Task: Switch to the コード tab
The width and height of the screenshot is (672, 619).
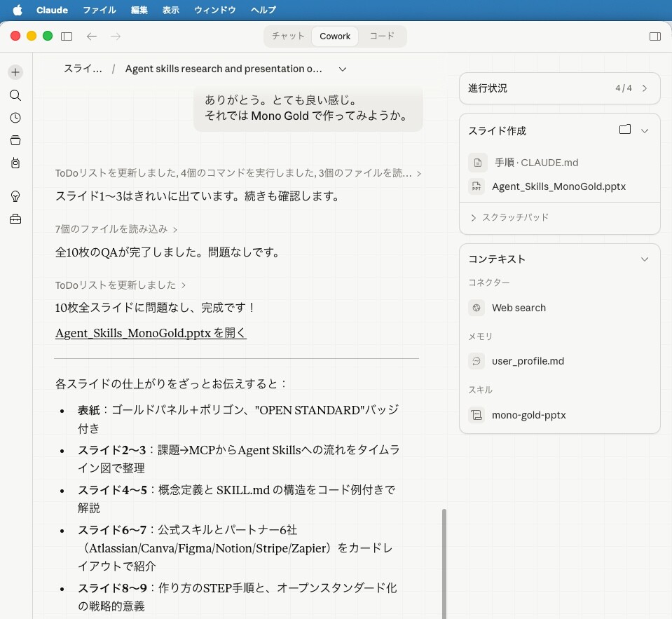Action: tap(382, 36)
